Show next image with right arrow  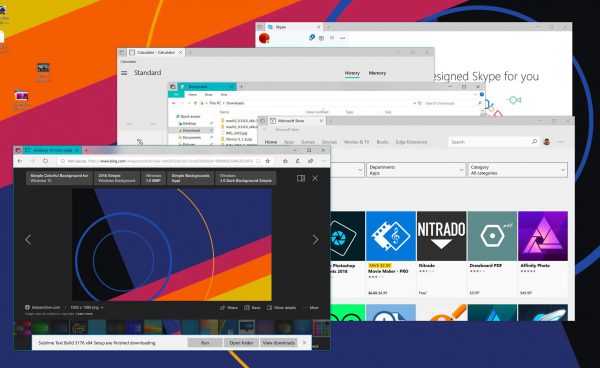click(315, 240)
